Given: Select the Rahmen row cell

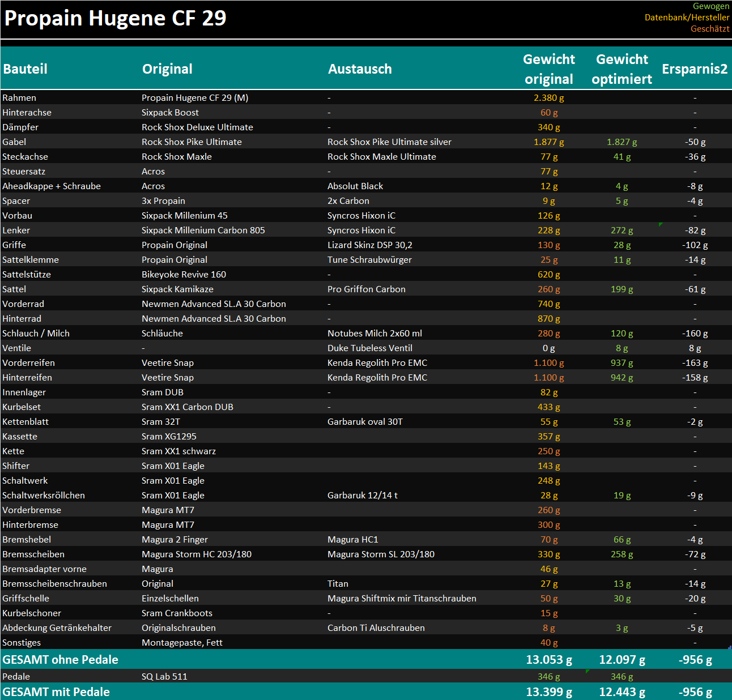Looking at the screenshot, I should click(19, 98).
